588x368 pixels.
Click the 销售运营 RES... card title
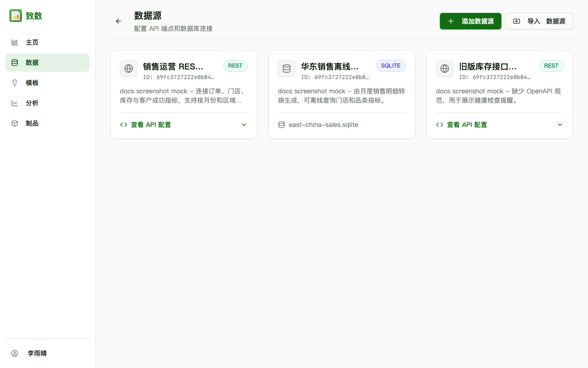tap(173, 67)
